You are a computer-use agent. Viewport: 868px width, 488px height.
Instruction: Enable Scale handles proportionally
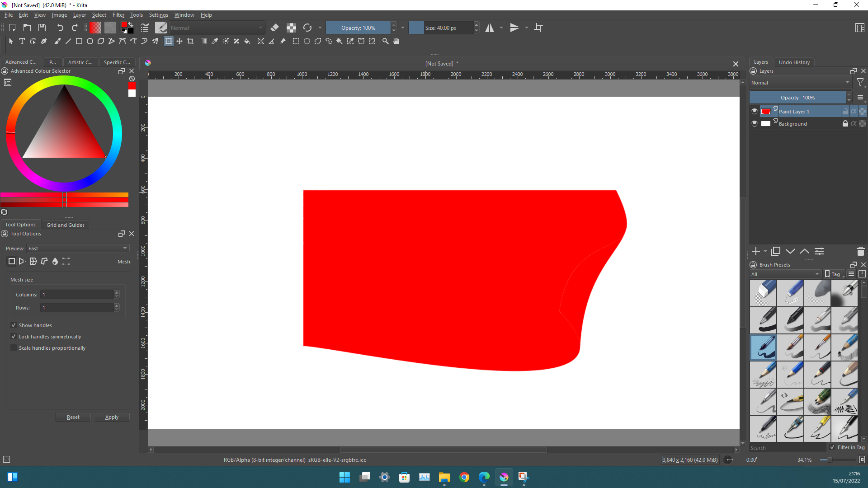[x=14, y=348]
